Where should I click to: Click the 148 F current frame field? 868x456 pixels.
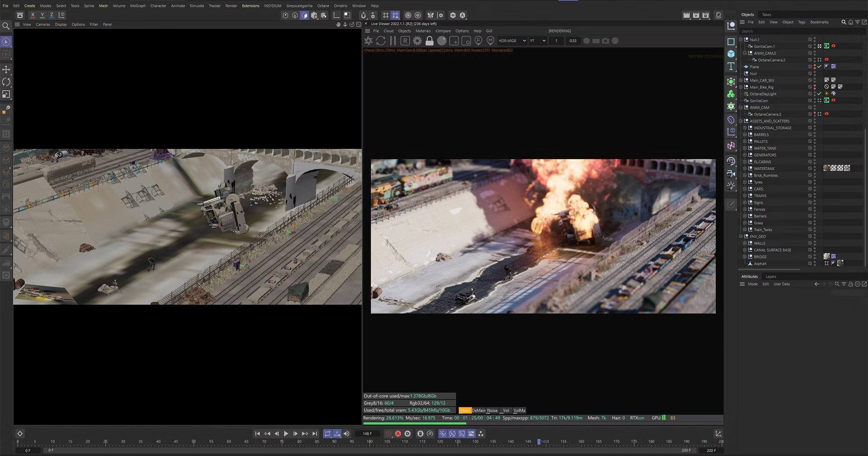tap(367, 433)
